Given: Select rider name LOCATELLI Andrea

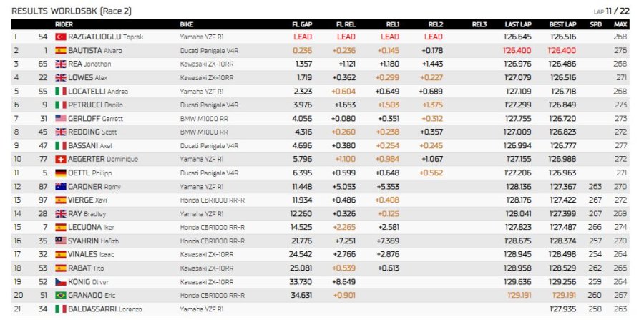Looking at the screenshot, I should coord(98,91).
